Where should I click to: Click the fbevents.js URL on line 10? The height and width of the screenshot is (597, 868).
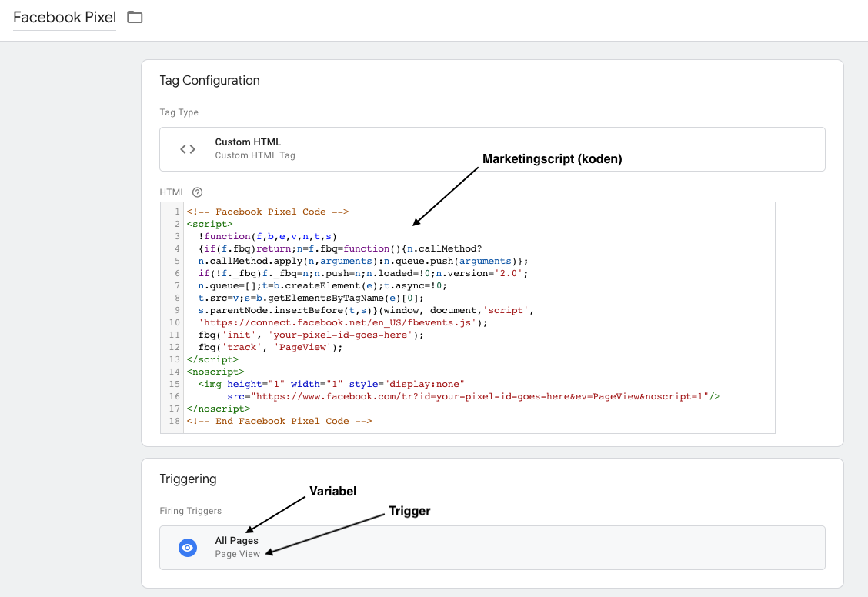point(338,322)
